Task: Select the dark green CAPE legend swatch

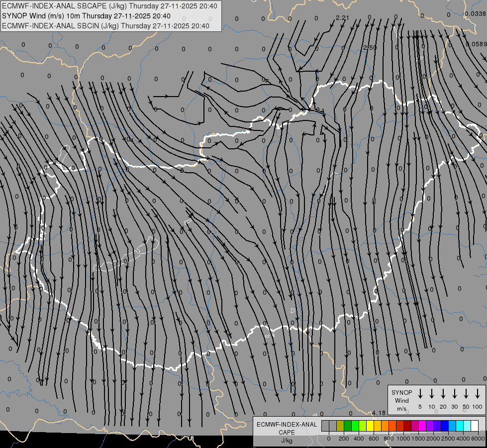Action: point(348,426)
